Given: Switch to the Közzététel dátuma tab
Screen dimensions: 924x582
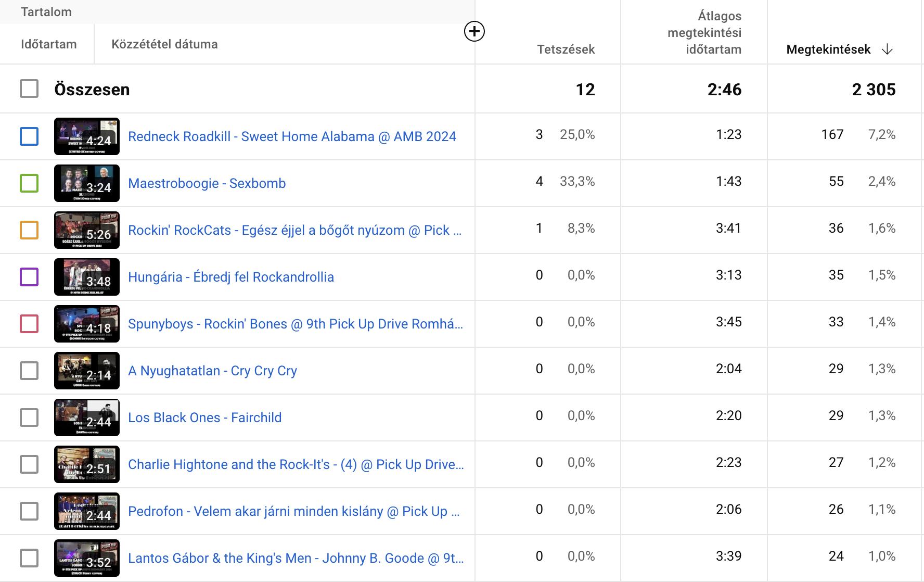Looking at the screenshot, I should tap(164, 44).
